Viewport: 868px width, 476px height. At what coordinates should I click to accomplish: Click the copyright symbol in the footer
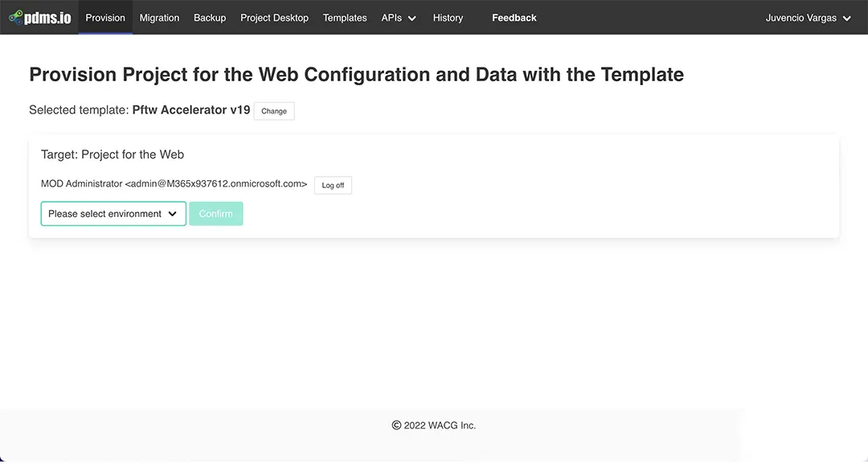click(x=396, y=425)
